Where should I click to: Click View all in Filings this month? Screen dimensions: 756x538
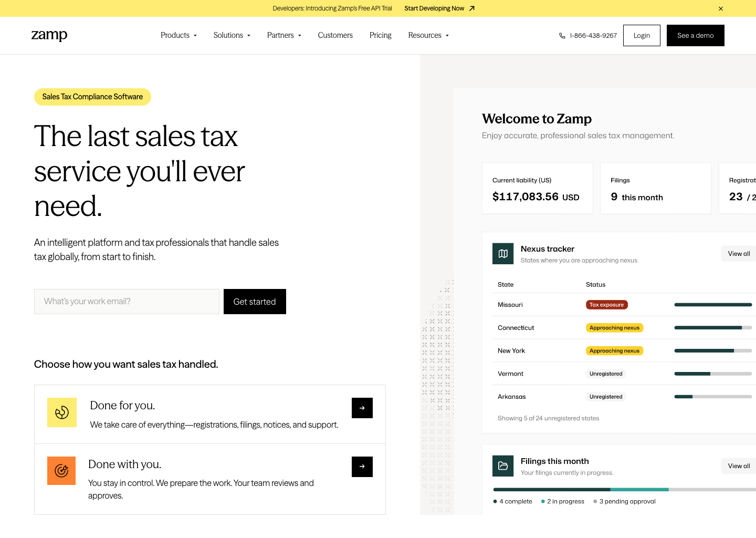tap(739, 466)
